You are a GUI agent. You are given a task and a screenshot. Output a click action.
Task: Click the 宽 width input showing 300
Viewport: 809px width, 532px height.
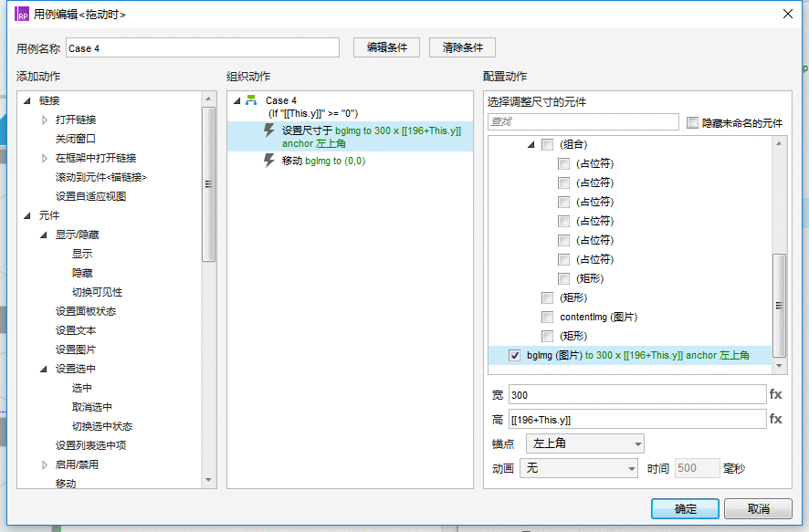pyautogui.click(x=637, y=395)
